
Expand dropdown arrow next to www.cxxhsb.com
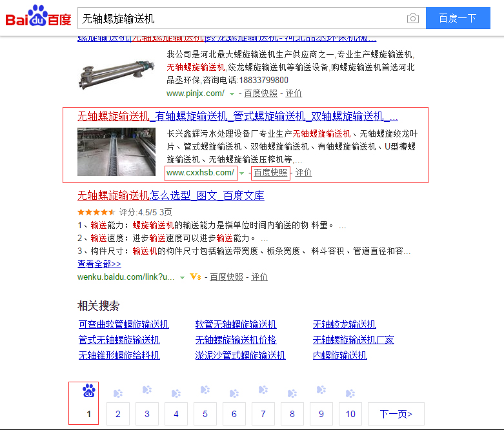point(242,173)
